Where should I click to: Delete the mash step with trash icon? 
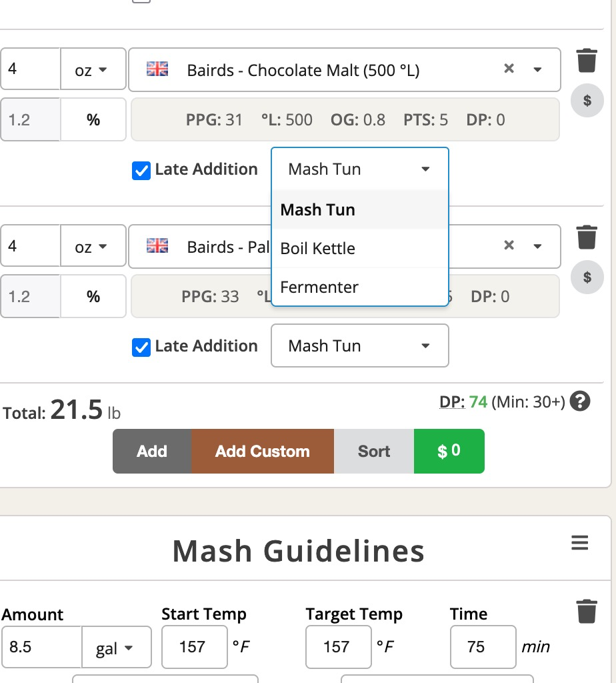click(587, 611)
